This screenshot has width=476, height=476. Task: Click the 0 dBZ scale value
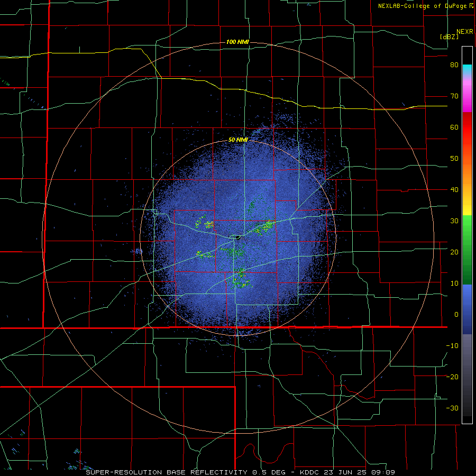point(456,315)
